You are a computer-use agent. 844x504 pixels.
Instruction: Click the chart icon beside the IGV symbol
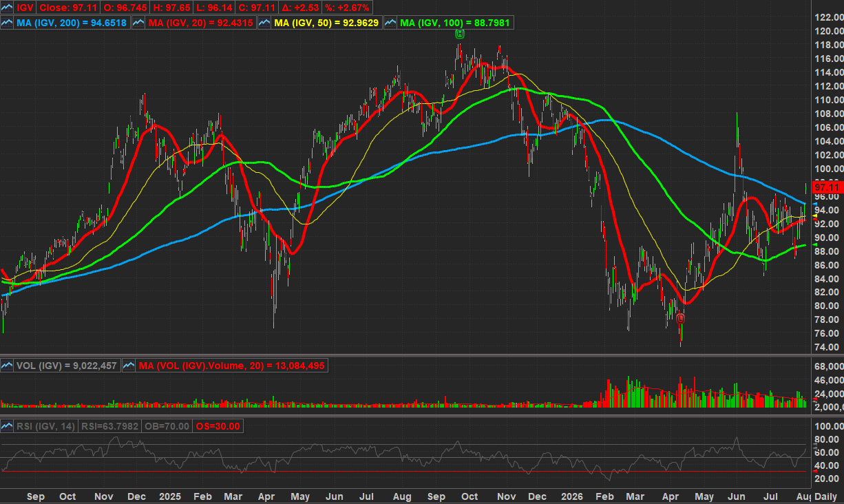click(8, 8)
